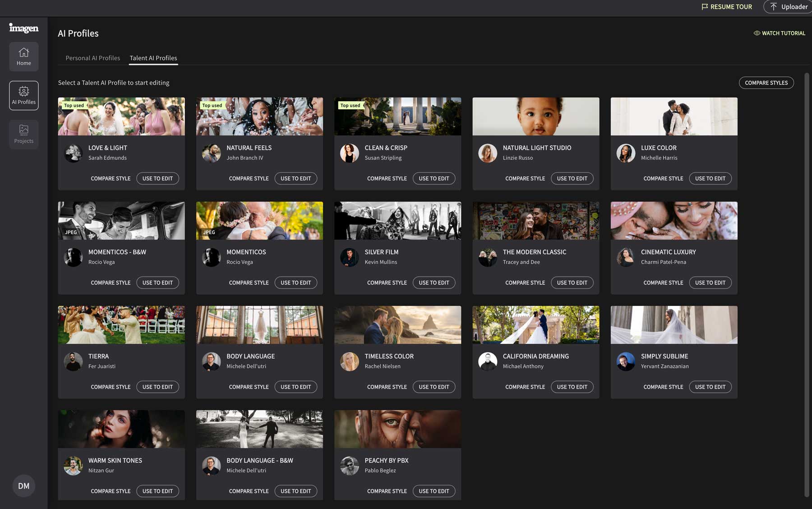This screenshot has height=509, width=812.
Task: Resume the product tour
Action: click(726, 7)
